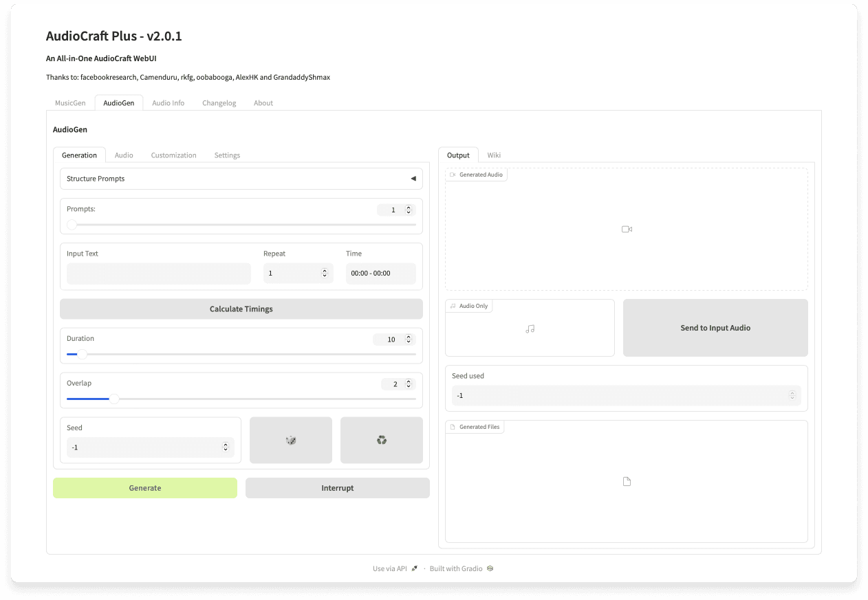This screenshot has height=600, width=868.
Task: Click the Repeat field stepper arrows
Action: click(x=325, y=274)
